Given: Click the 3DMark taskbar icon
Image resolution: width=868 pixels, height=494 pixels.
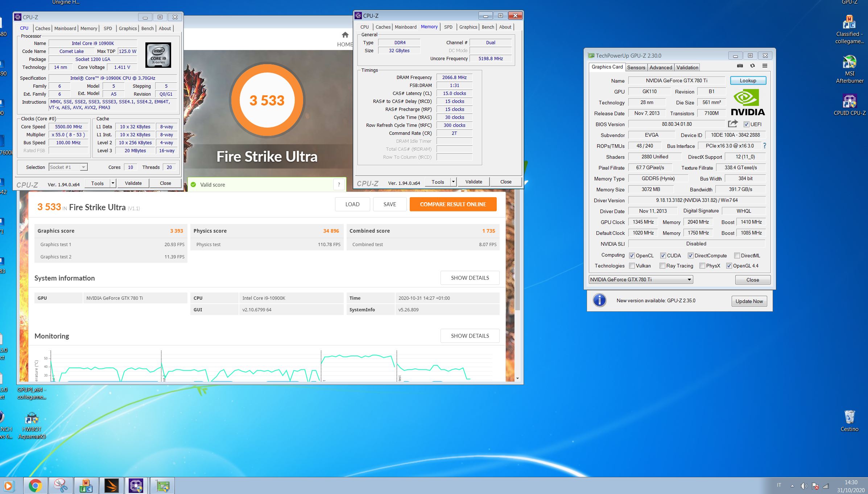Looking at the screenshot, I should (x=111, y=486).
